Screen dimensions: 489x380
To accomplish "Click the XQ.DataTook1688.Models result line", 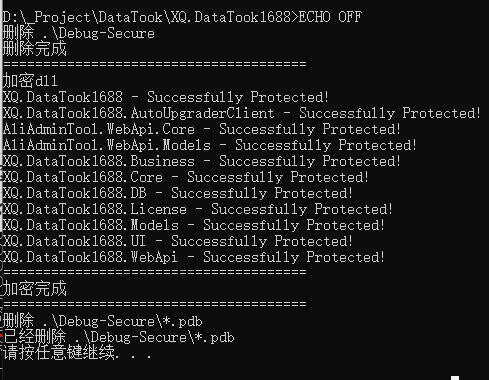I will [x=194, y=225].
